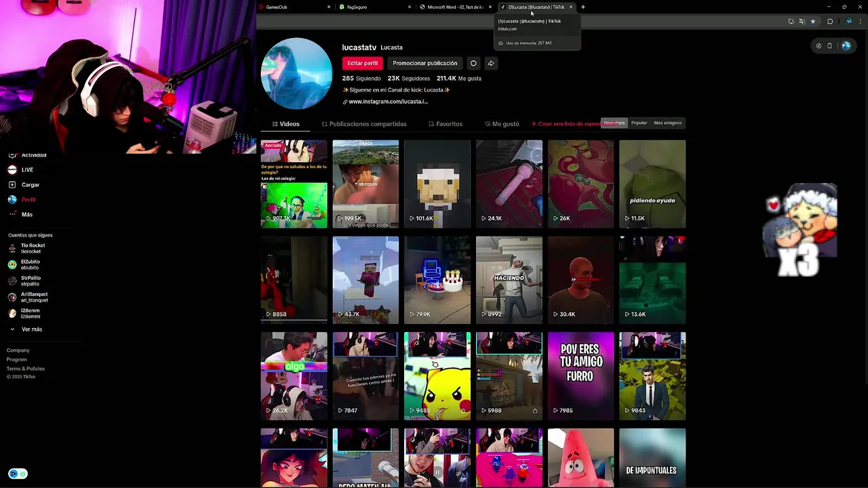This screenshot has width=868, height=488.
Task: Click ElZubito avatar in followed accounts
Action: (x=12, y=264)
